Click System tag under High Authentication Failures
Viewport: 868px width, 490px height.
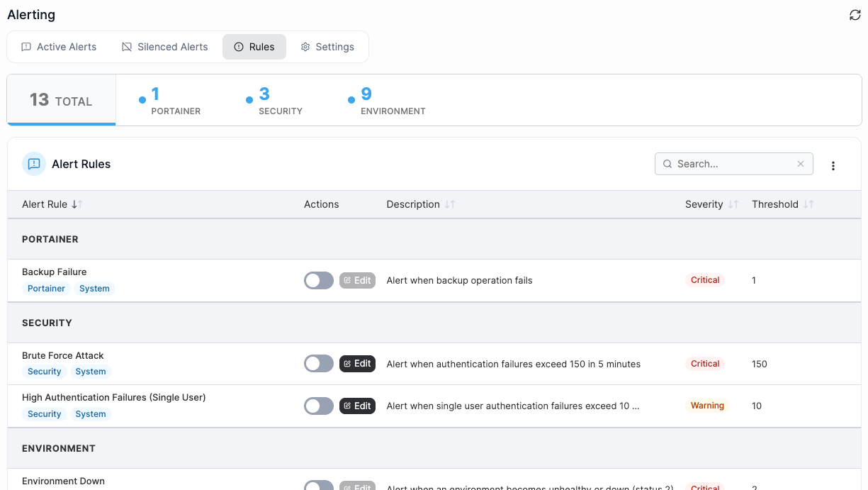[x=91, y=414]
